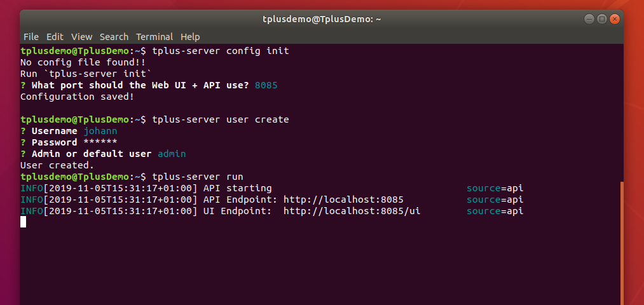Close the terminal window
644x305 pixels.
(614, 19)
